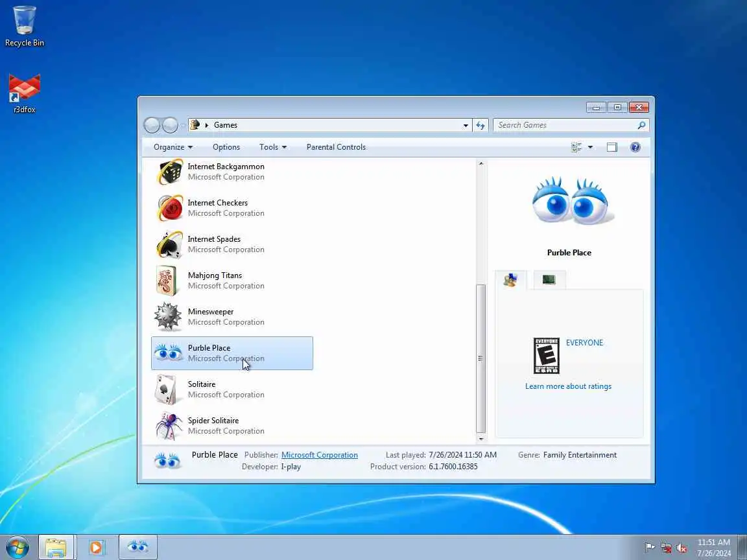
Task: Click the Family Entertainment genre text
Action: point(580,455)
